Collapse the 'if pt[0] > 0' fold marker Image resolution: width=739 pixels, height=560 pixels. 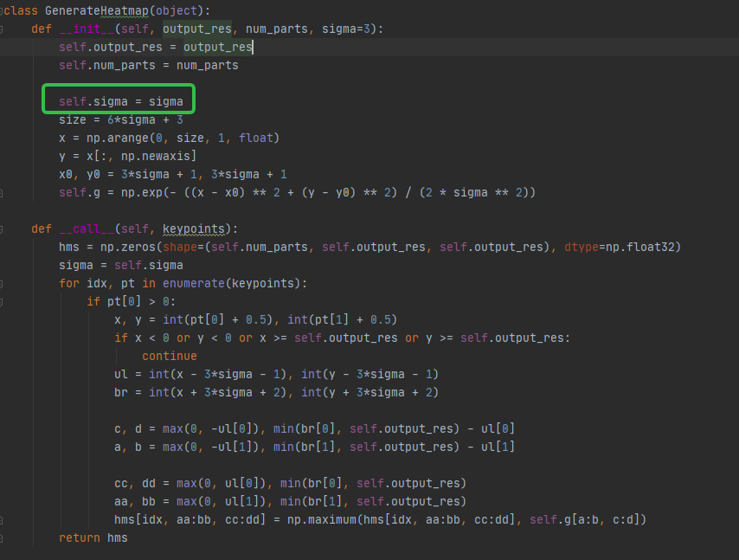[2, 302]
